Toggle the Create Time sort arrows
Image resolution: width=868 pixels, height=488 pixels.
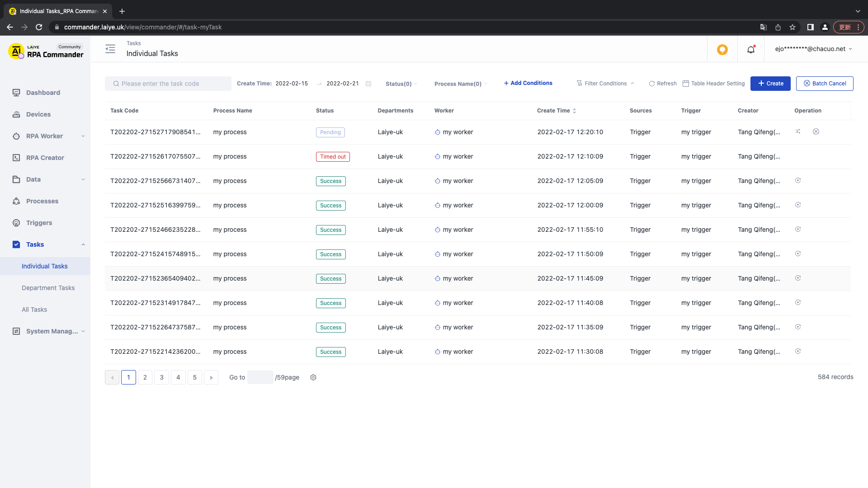tap(575, 110)
